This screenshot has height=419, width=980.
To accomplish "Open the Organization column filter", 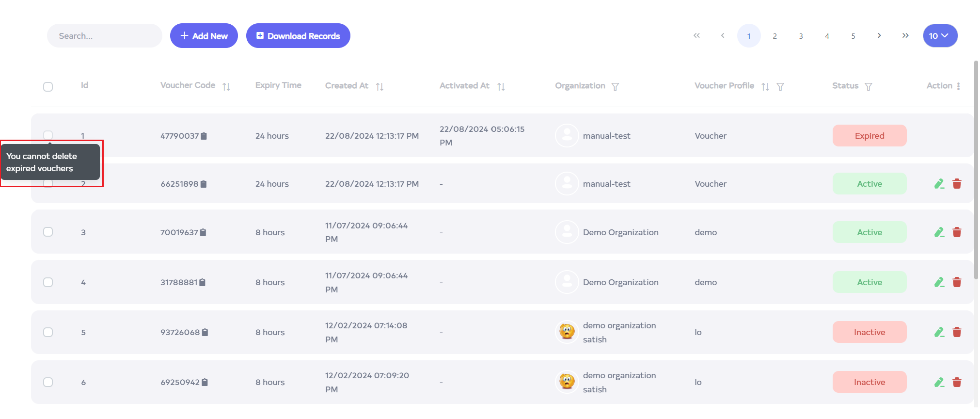I will [x=615, y=86].
